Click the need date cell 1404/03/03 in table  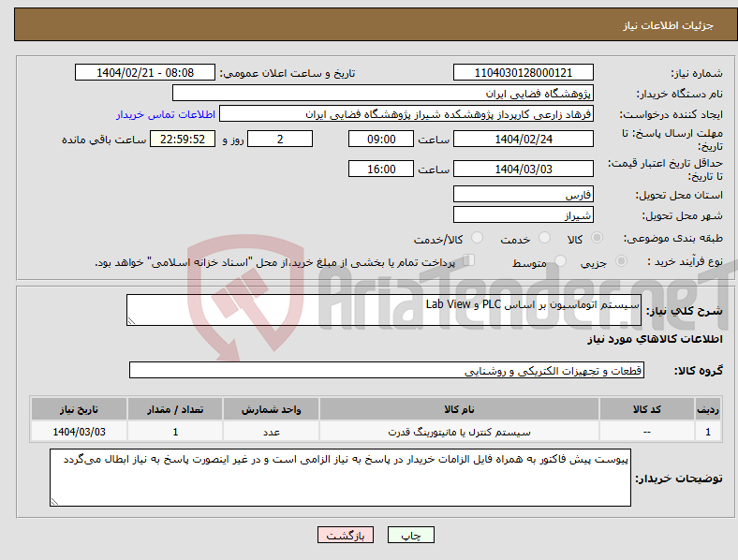pyautogui.click(x=79, y=432)
